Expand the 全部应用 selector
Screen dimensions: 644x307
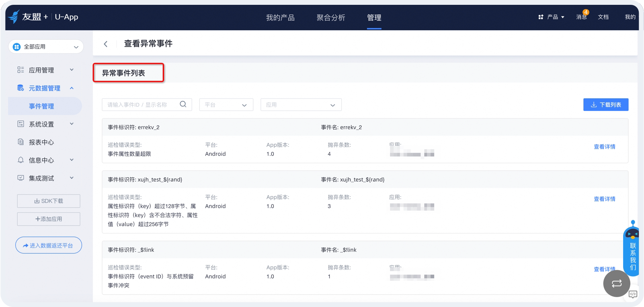click(46, 47)
